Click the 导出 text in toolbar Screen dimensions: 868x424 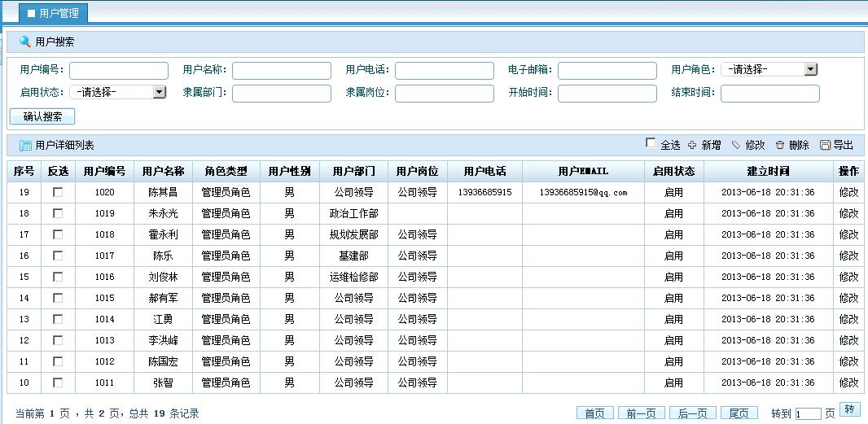(x=843, y=145)
